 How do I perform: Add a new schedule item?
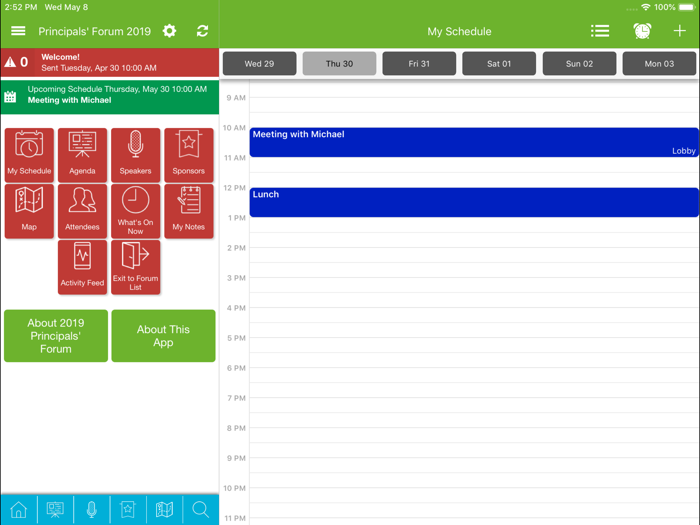tap(679, 31)
